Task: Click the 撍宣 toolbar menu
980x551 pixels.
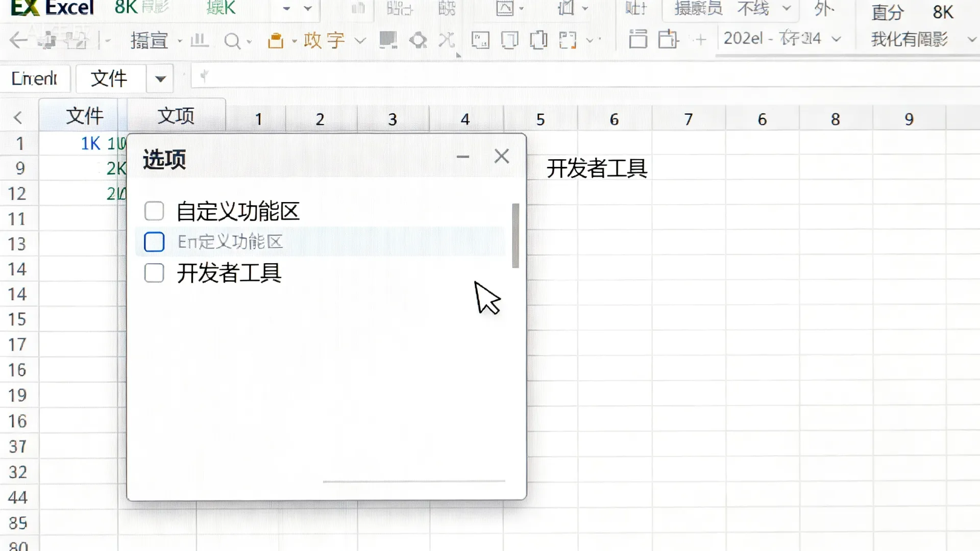Action: [x=149, y=40]
